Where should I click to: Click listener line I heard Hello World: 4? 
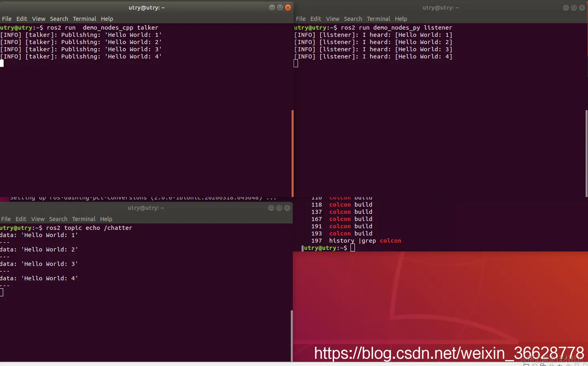click(x=373, y=56)
